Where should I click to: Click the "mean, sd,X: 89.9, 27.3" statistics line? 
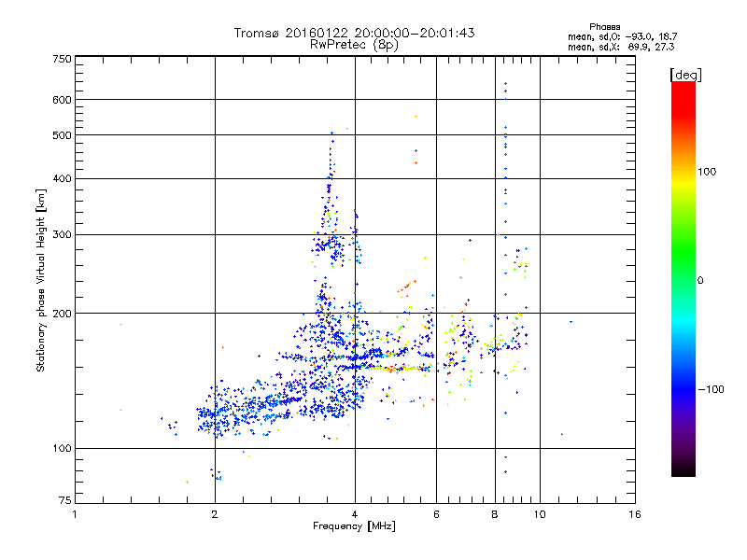click(x=621, y=47)
